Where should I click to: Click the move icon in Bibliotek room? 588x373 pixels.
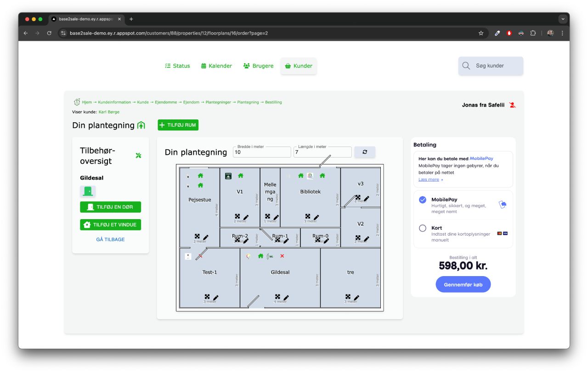[307, 216]
